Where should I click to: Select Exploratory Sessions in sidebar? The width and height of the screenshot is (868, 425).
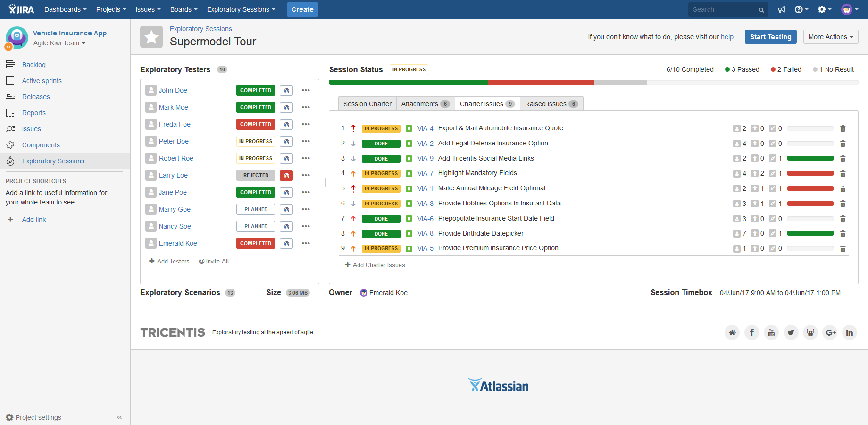(x=53, y=161)
